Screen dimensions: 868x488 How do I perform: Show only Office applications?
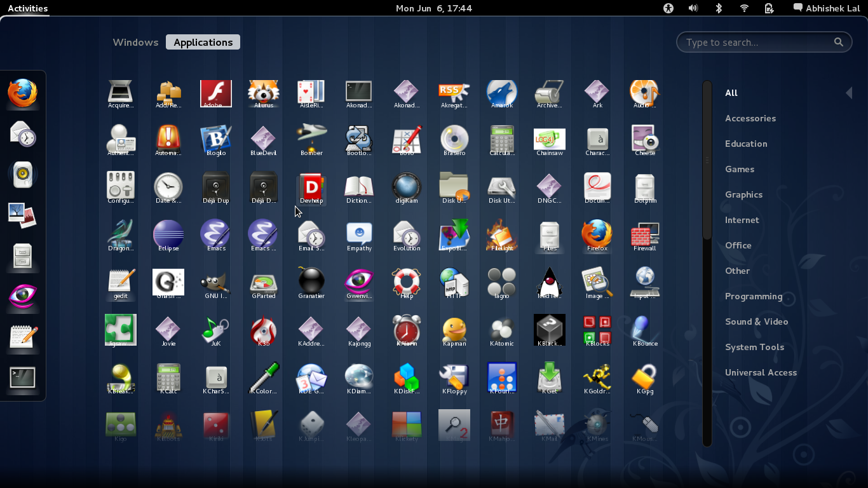click(738, 245)
